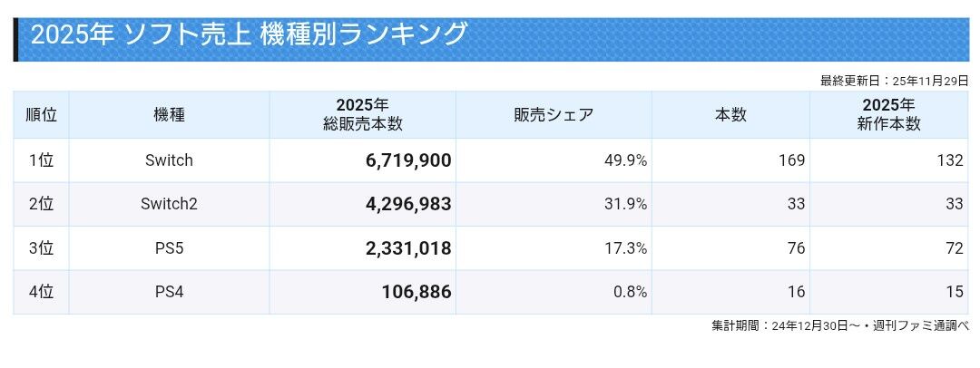Click the 機種 column header
This screenshot has height=368, width=980.
tap(169, 115)
